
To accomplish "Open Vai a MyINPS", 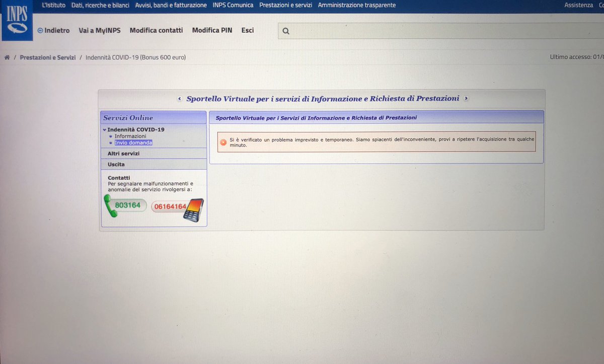I will 100,31.
